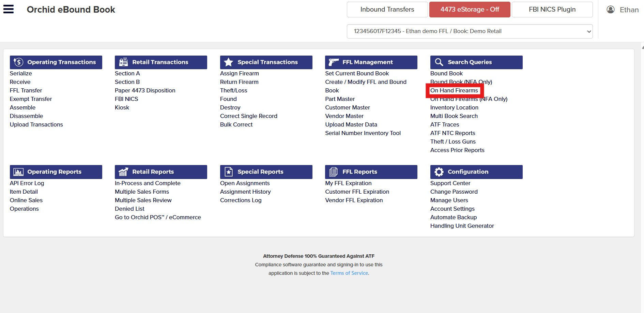Click the Retail Transactions cash register icon
Viewport: 644px width, 313px height.
123,62
